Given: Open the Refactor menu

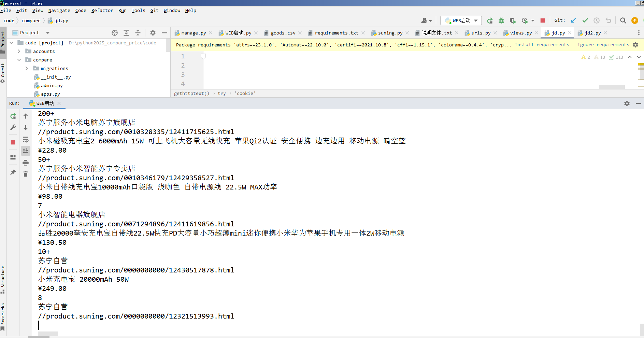Looking at the screenshot, I should pos(102,10).
